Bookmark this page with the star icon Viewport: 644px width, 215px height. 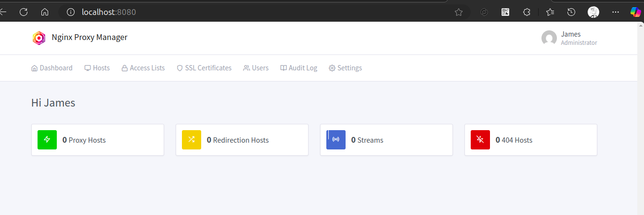click(x=459, y=12)
